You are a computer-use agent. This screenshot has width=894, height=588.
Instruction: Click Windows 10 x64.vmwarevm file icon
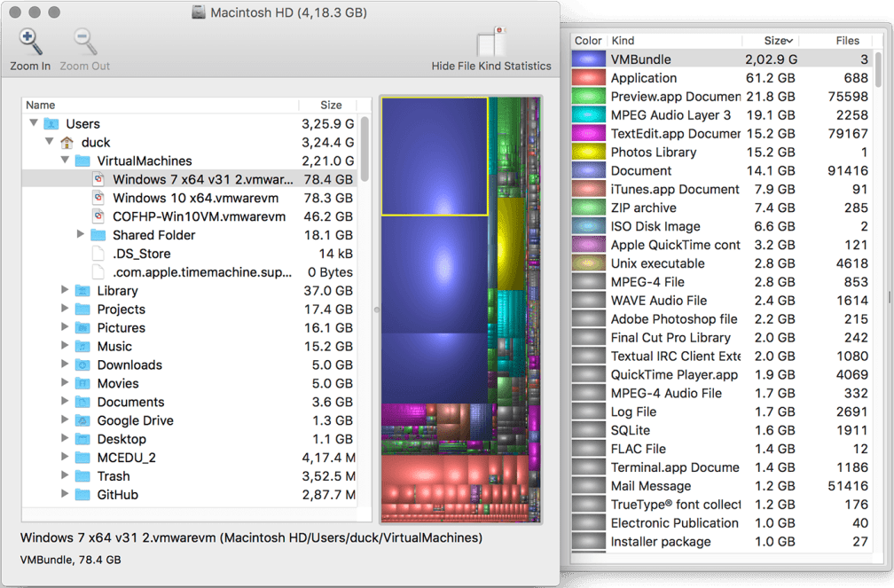[x=98, y=198]
